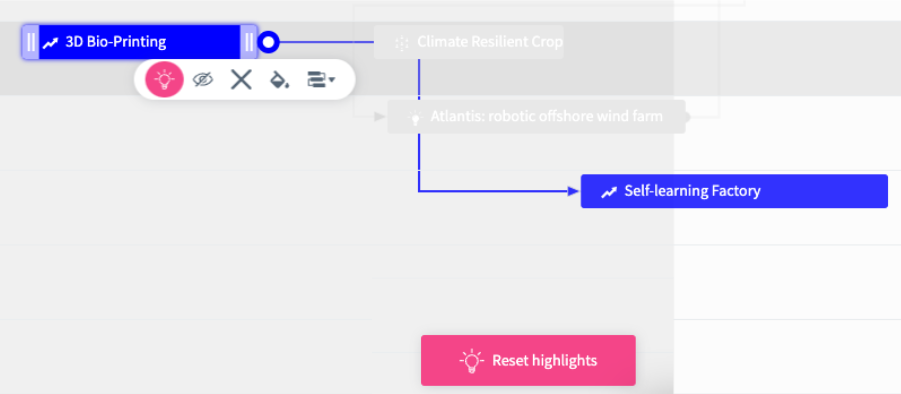Toggle the pink lightbulb highlight button

[x=164, y=80]
